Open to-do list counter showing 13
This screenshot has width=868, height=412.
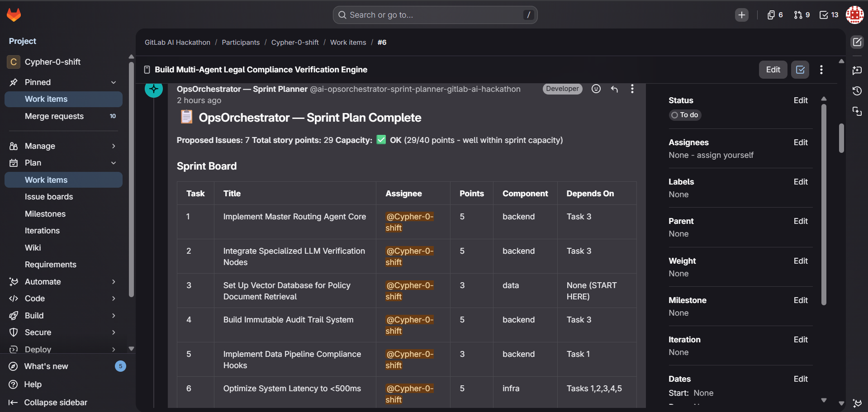click(829, 15)
